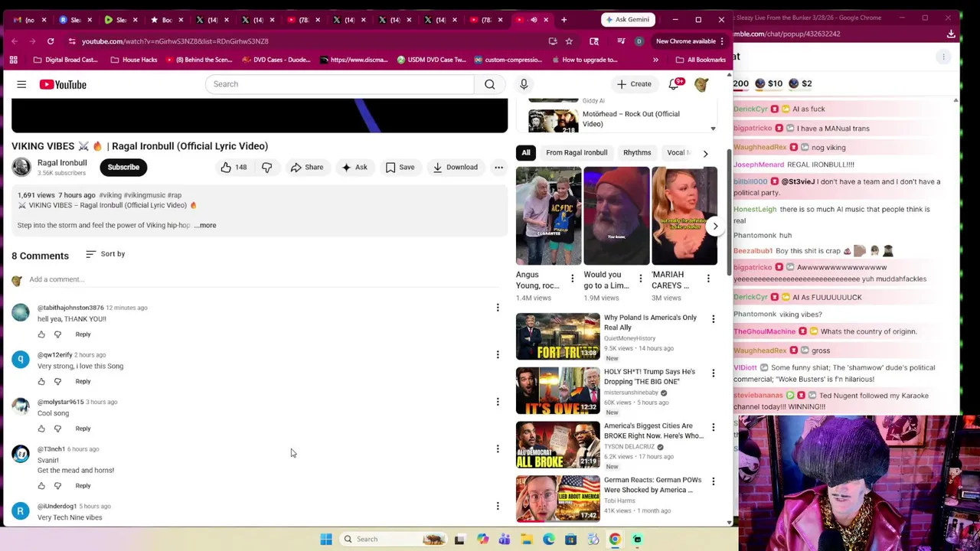Viewport: 980px width, 551px height.
Task: Click the search magnifier button
Action: (x=490, y=84)
